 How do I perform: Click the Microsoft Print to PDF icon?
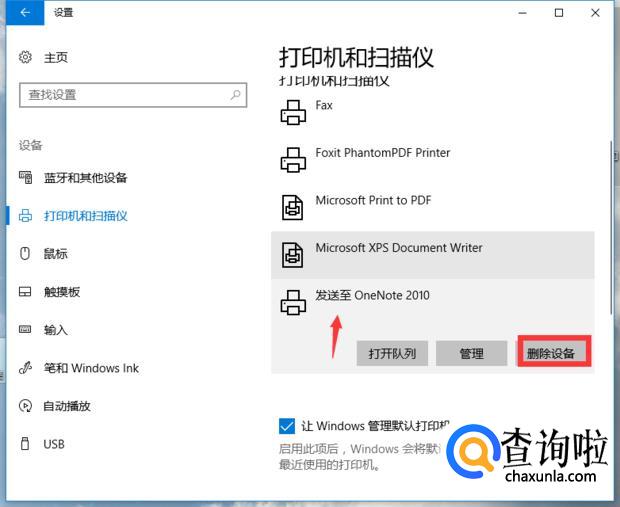click(x=293, y=207)
